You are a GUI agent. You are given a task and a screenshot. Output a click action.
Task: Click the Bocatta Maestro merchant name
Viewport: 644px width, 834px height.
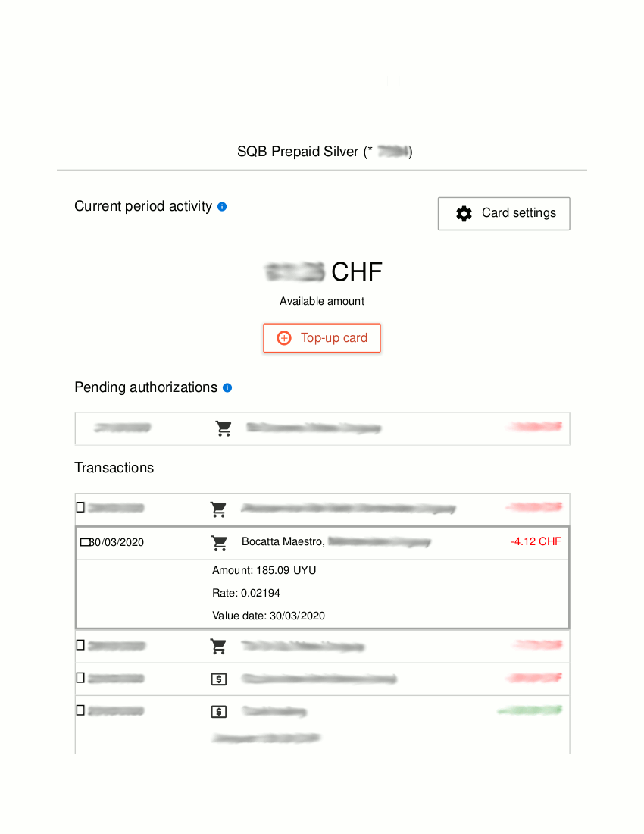point(283,541)
